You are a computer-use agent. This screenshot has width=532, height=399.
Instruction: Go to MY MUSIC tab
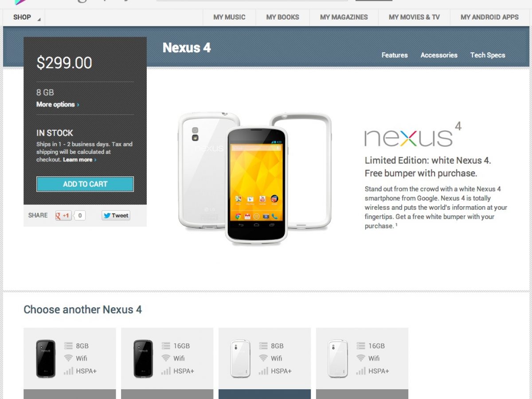[229, 17]
